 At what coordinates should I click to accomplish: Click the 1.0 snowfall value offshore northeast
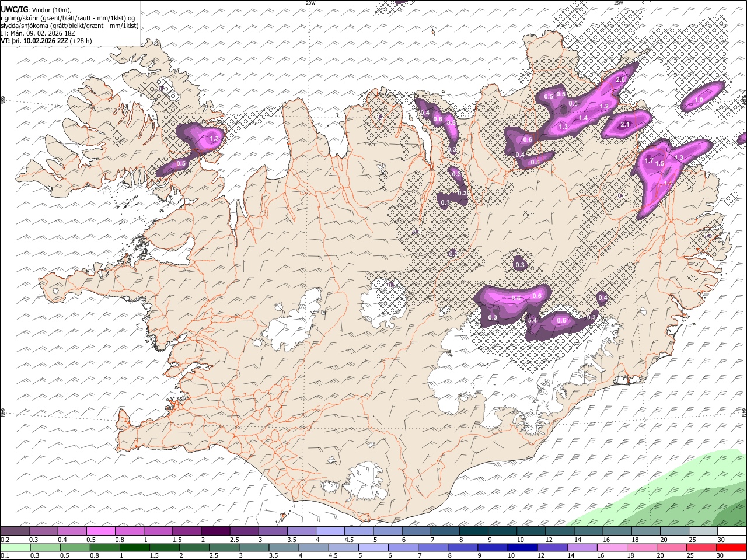(699, 100)
